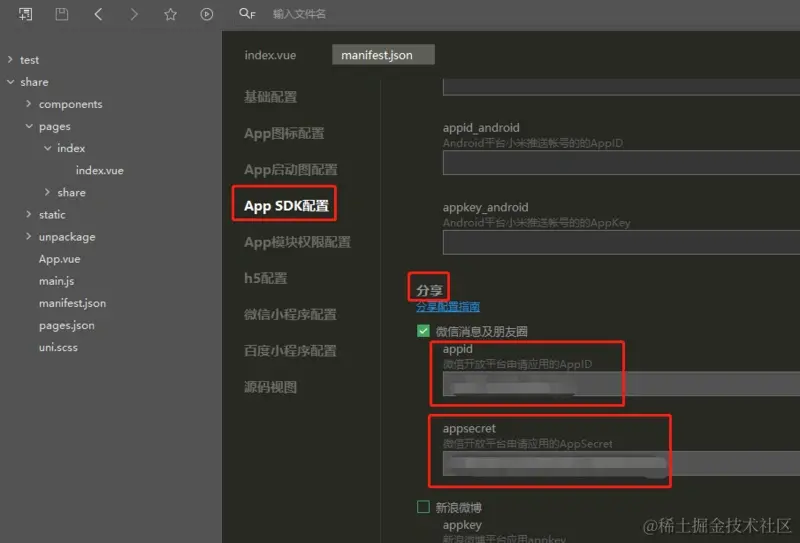
Task: Click the save icon in toolbar
Action: coord(62,14)
